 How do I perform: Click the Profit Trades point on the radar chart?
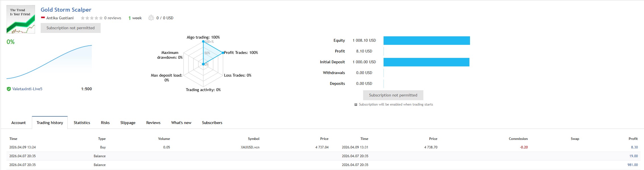tap(223, 53)
